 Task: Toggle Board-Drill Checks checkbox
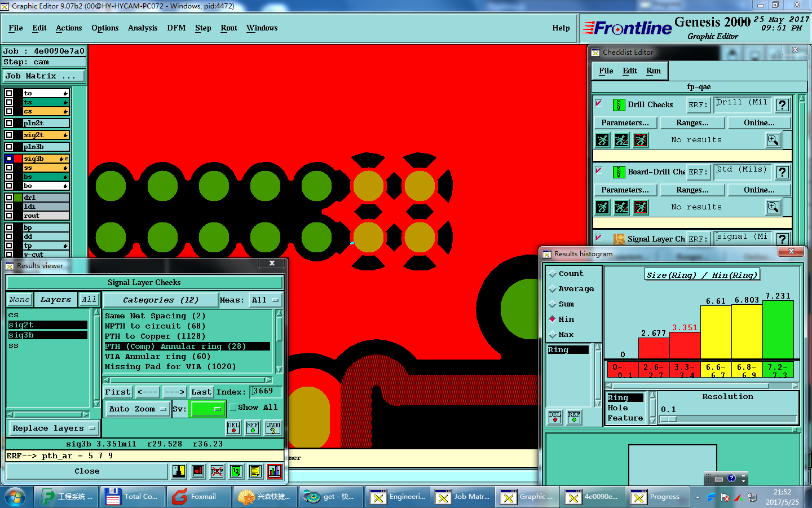599,171
